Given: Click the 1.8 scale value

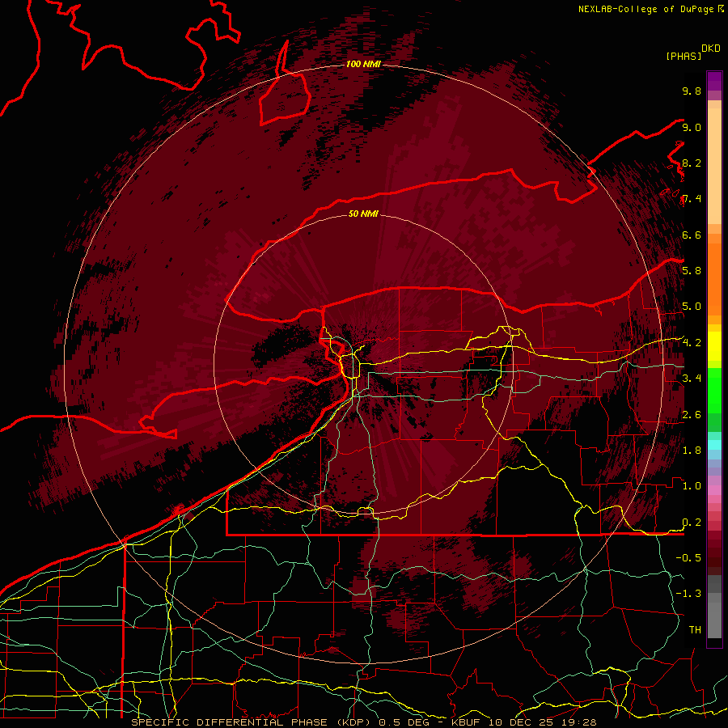Looking at the screenshot, I should tap(692, 450).
